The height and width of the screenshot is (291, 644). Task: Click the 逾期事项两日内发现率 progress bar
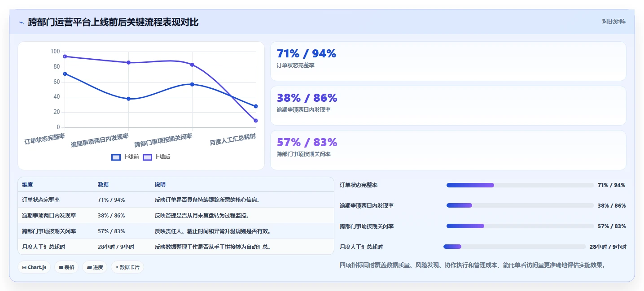click(x=520, y=205)
